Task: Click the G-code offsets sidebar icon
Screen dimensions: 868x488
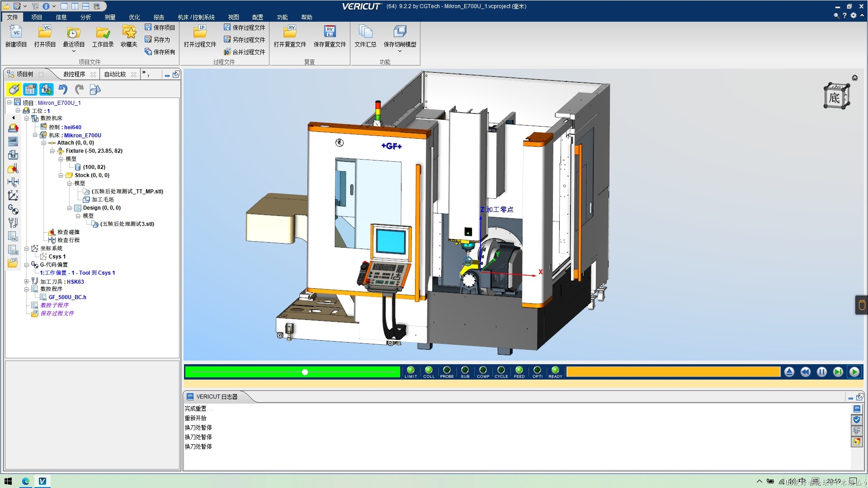Action: 13,209
